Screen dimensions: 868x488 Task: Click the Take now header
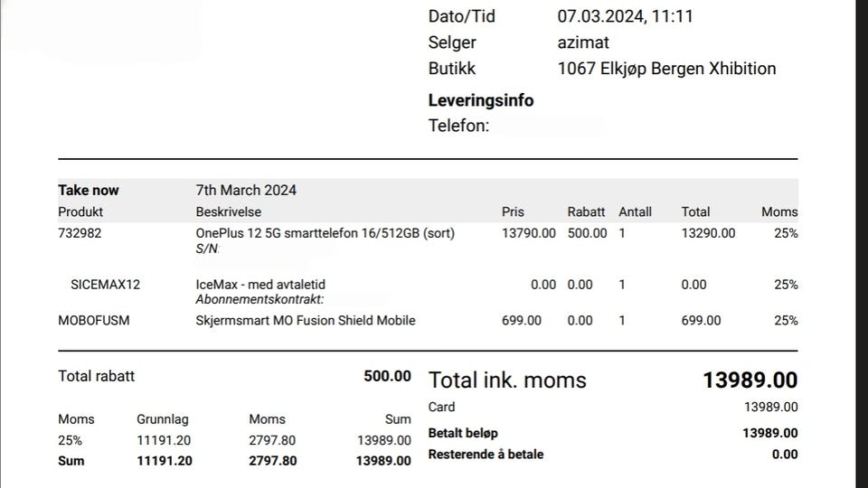(88, 191)
